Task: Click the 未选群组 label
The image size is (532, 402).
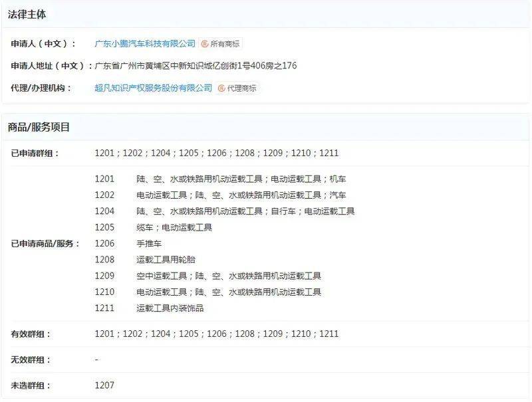Action: pos(31,385)
